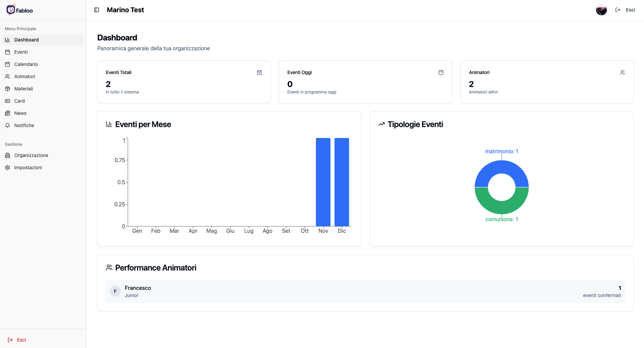This screenshot has width=644, height=348.
Task: Click the calendar icon in Eventi Totali card
Action: (259, 72)
